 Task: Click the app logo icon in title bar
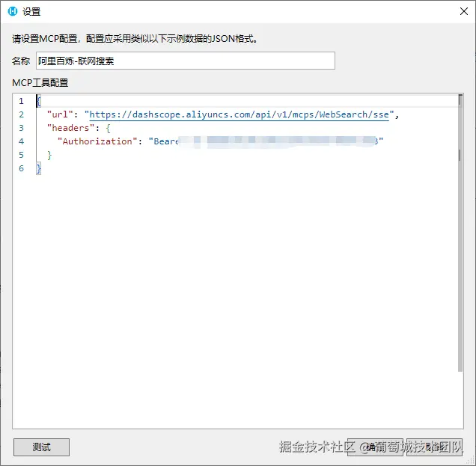[13, 11]
